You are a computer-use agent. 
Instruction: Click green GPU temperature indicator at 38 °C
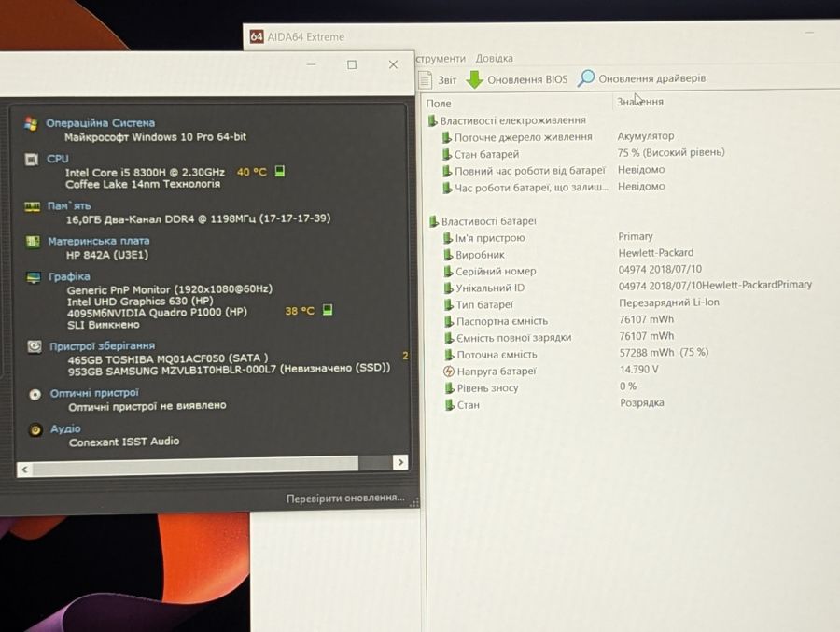(328, 310)
